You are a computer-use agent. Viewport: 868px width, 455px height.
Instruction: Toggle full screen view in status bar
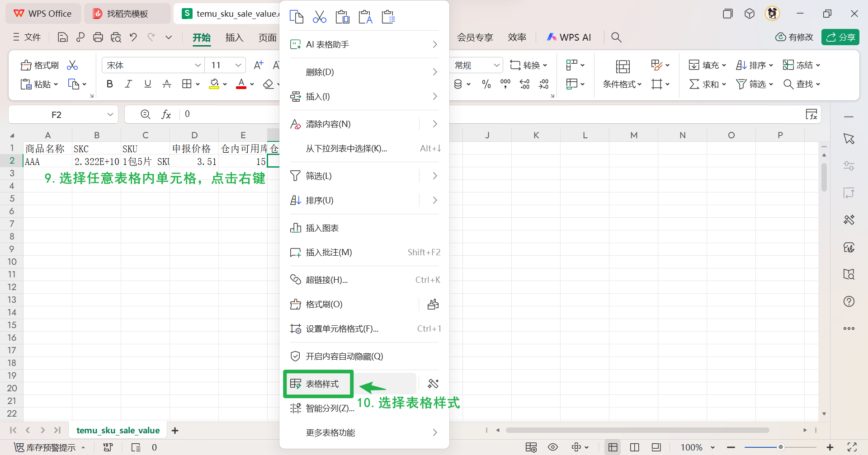click(852, 447)
